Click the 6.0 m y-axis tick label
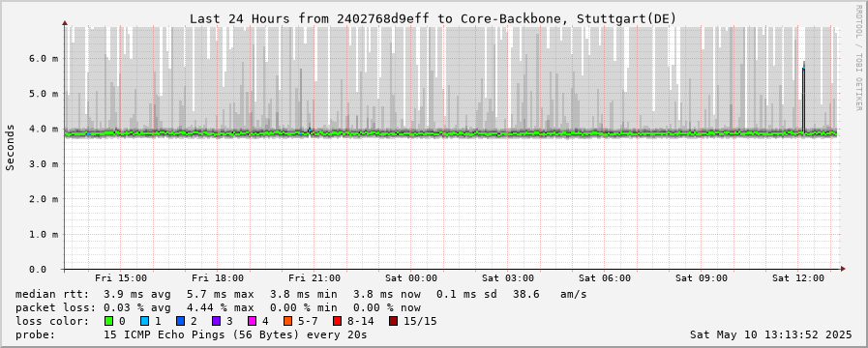The width and height of the screenshot is (868, 348). click(x=46, y=59)
